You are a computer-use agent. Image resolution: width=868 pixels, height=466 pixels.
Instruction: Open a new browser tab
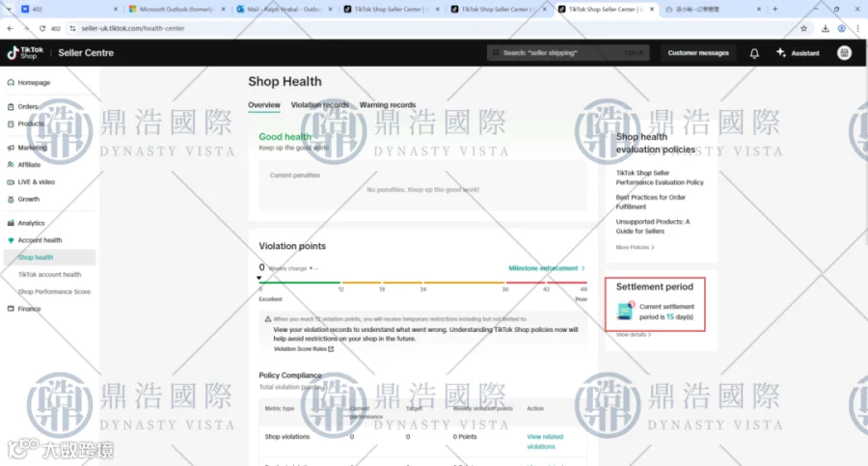tap(775, 9)
